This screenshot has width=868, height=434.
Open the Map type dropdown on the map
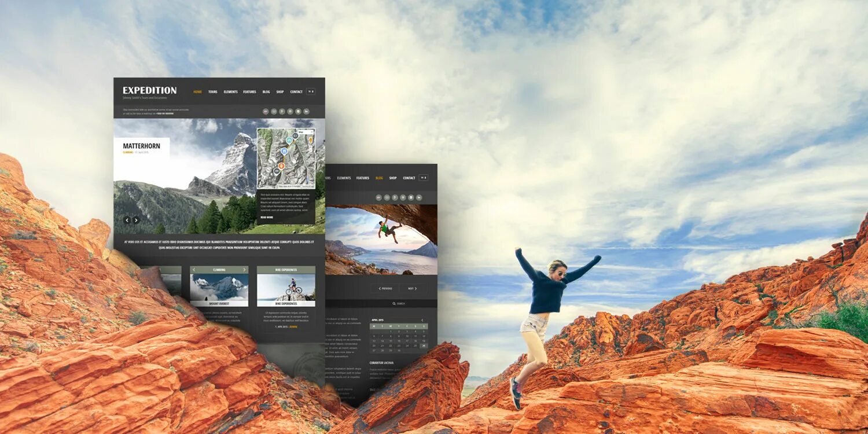[306, 132]
